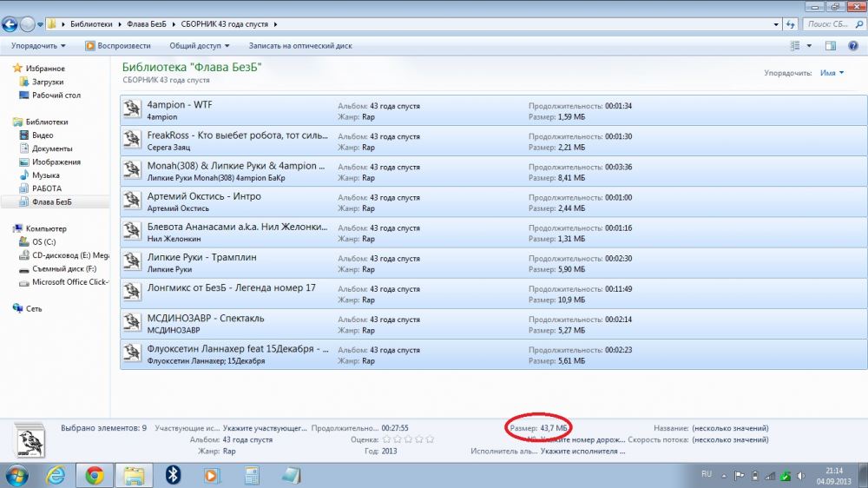Open the Упорядочить menu

pyautogui.click(x=38, y=46)
